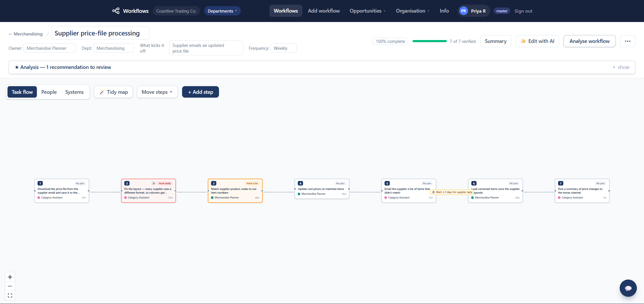This screenshot has width=644, height=304.
Task: Go to the Workflows nav tab
Action: [x=286, y=11]
